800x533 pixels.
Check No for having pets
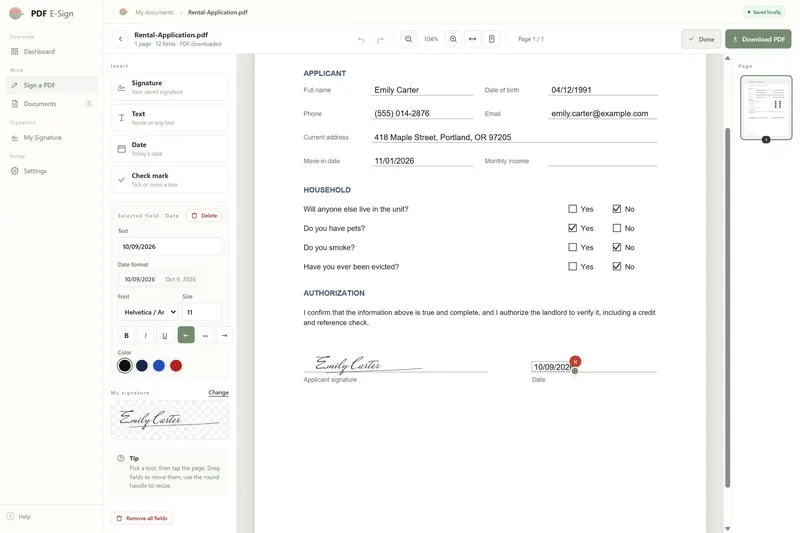(617, 228)
